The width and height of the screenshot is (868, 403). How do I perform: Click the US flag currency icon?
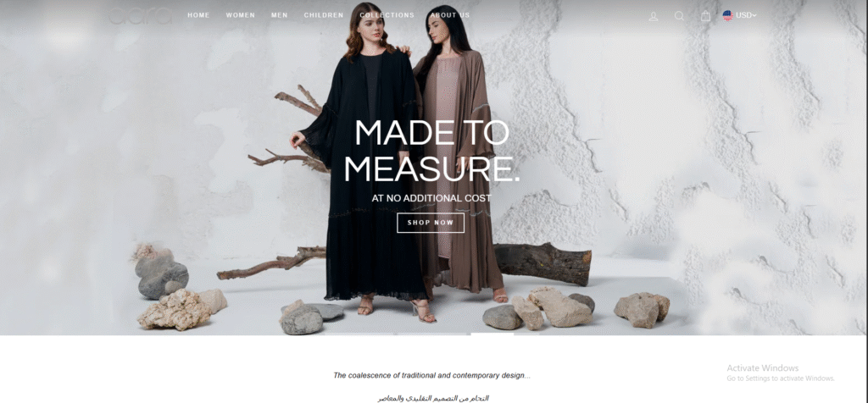point(727,15)
